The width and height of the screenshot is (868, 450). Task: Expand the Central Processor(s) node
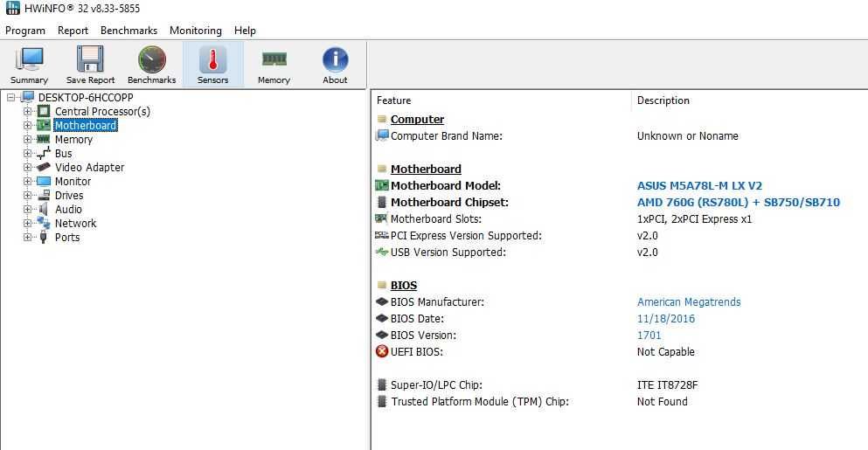tap(27, 111)
